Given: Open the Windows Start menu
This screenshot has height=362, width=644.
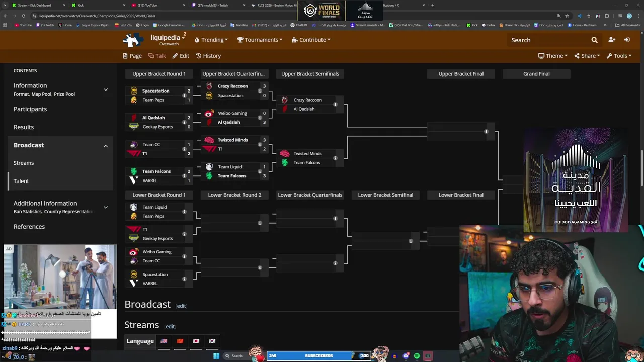Looking at the screenshot, I should tap(216, 356).
